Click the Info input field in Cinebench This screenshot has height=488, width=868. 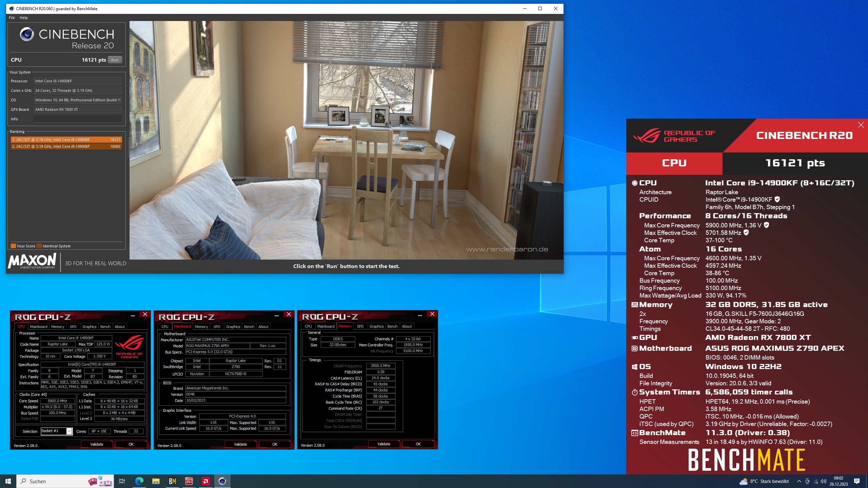click(78, 119)
